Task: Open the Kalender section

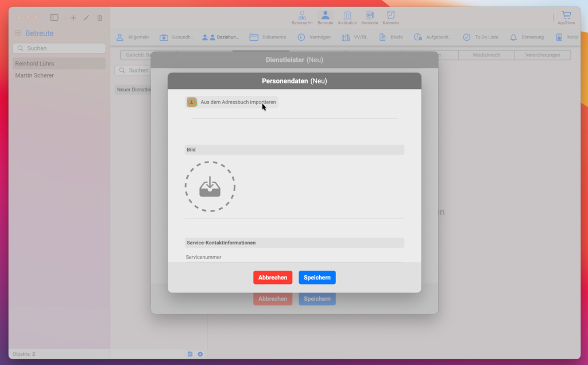Action: (390, 18)
